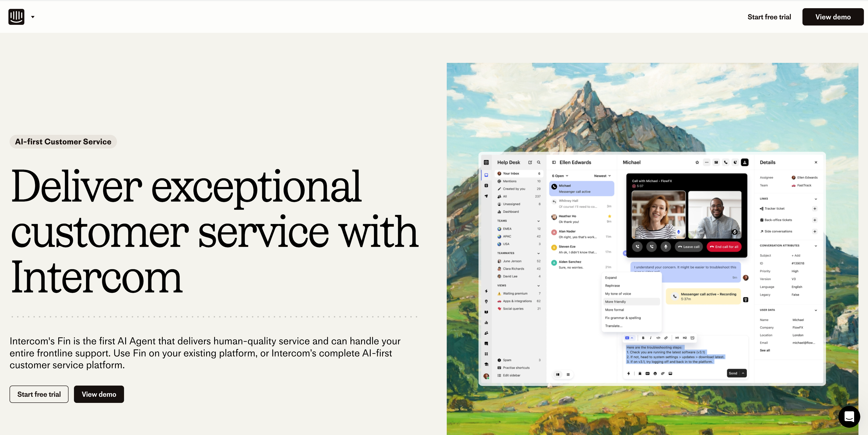Viewport: 868px width, 435px height.
Task: Toggle the conversation list panel icon
Action: pos(554,163)
